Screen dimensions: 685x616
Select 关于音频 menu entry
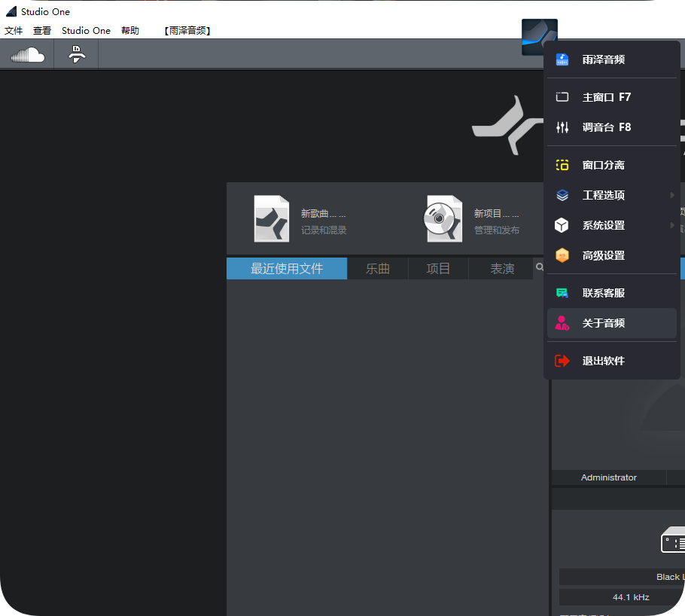611,323
